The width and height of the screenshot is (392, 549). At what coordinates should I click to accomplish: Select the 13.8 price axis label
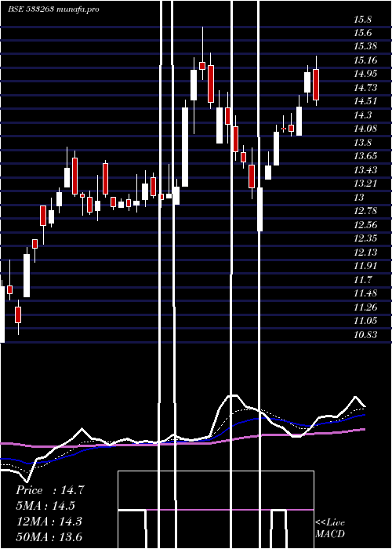(x=362, y=143)
